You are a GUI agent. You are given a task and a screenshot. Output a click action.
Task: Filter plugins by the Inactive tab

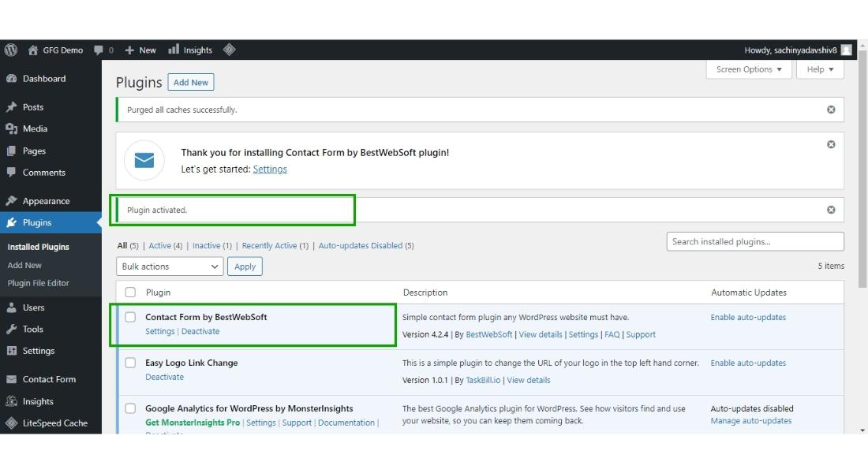pyautogui.click(x=207, y=246)
